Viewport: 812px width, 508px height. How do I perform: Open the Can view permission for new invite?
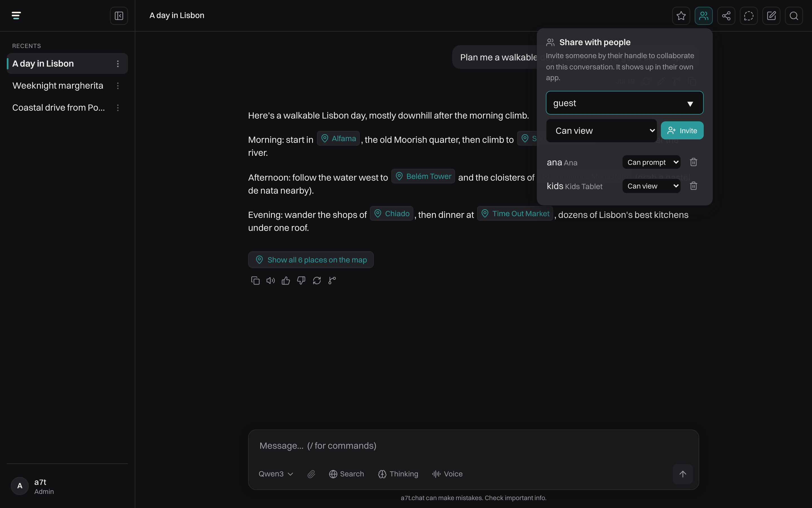point(601,131)
